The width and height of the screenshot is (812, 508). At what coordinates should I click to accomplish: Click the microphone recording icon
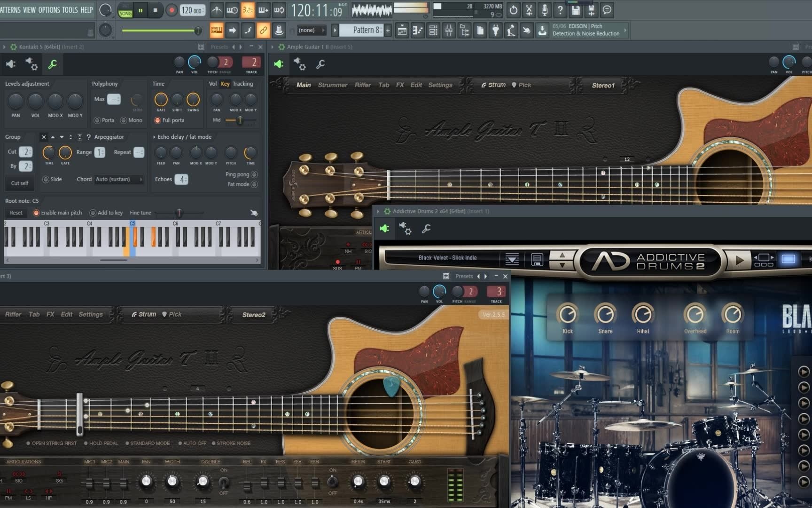click(545, 10)
